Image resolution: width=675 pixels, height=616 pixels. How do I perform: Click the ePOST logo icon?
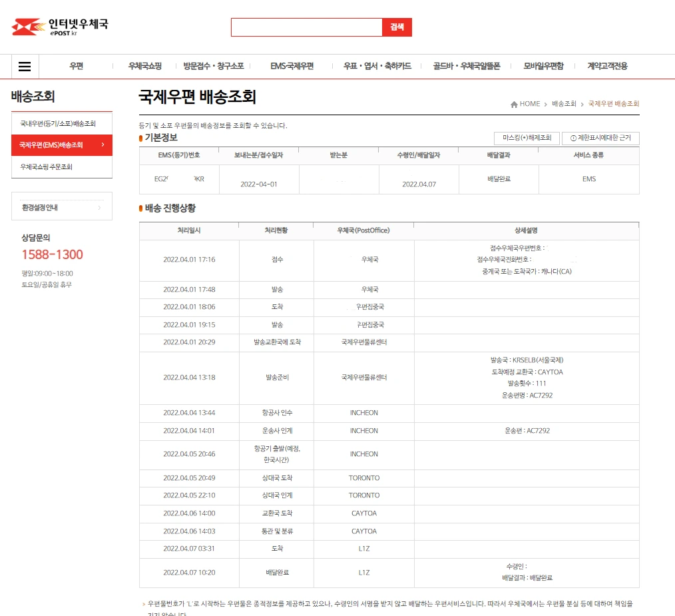point(29,27)
